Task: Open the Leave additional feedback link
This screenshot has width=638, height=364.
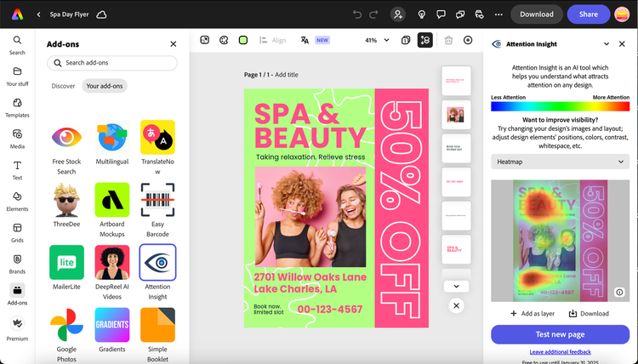Action: coord(560,351)
